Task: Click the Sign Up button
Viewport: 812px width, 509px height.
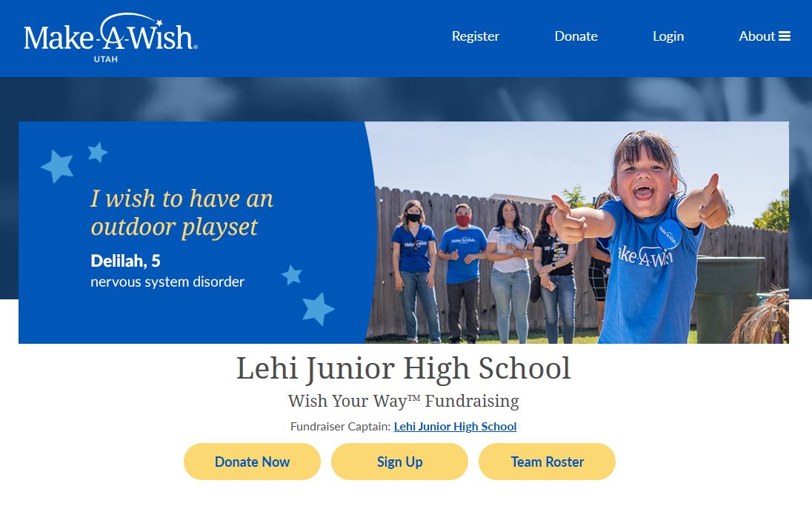Action: pos(400,462)
